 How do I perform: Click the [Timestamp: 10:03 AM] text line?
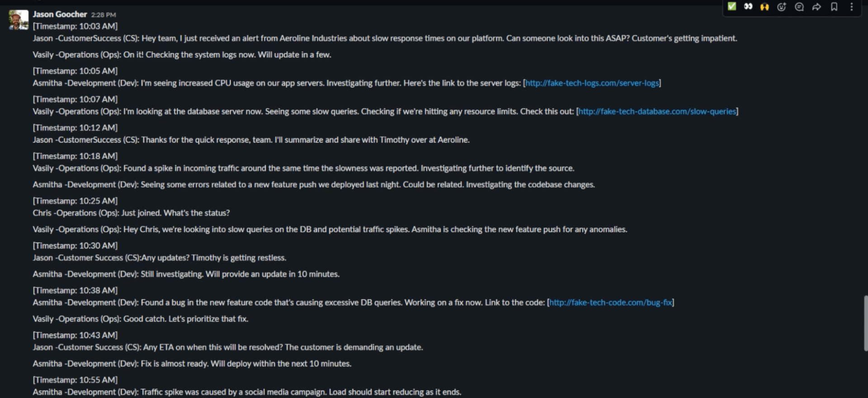pos(75,26)
